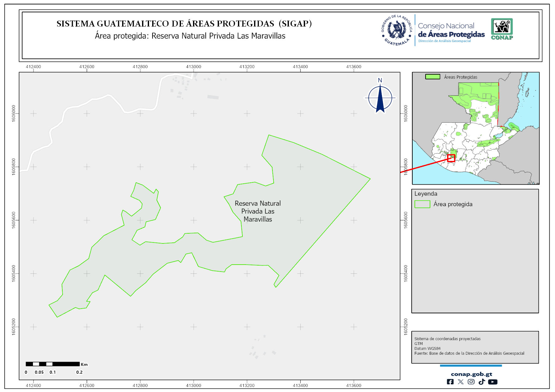Click the Áreas Protegidas swatch in inset map
The height and width of the screenshot is (392, 555).
click(x=433, y=77)
